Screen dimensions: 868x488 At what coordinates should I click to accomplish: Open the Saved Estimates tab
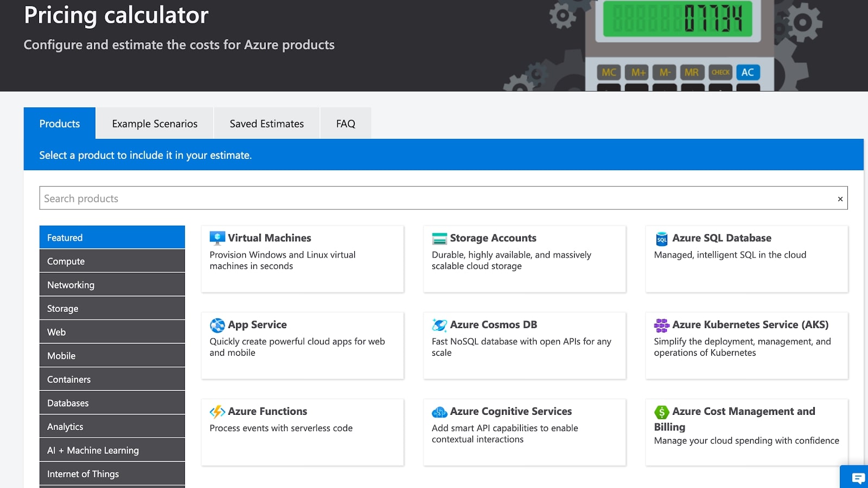(267, 124)
